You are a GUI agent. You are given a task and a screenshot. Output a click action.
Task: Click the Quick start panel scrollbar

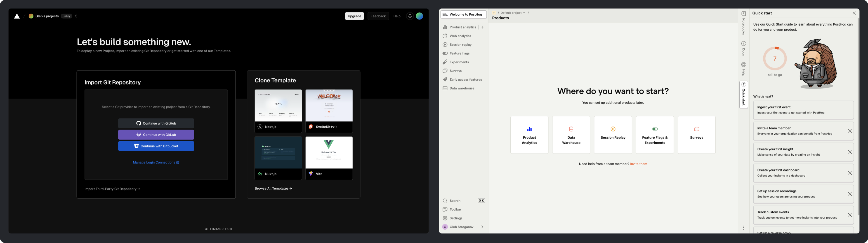point(858,116)
